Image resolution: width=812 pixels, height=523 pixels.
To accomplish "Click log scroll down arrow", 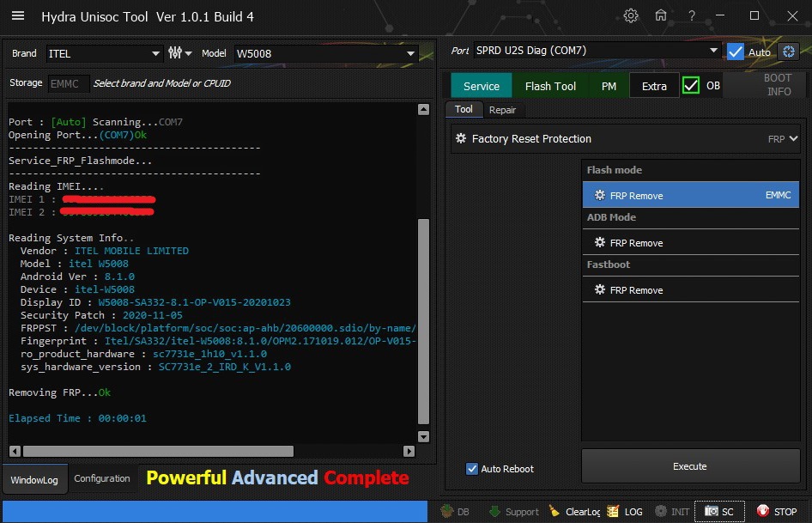I will [423, 436].
